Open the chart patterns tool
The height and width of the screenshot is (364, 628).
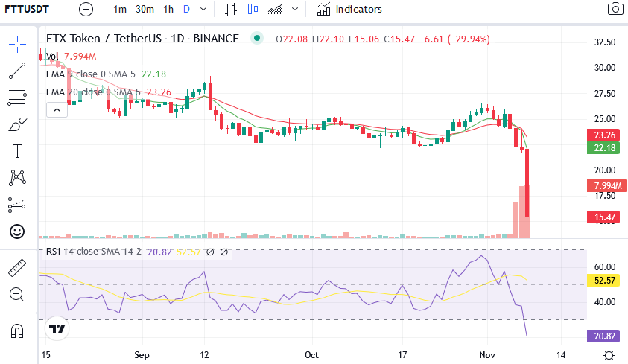[17, 178]
